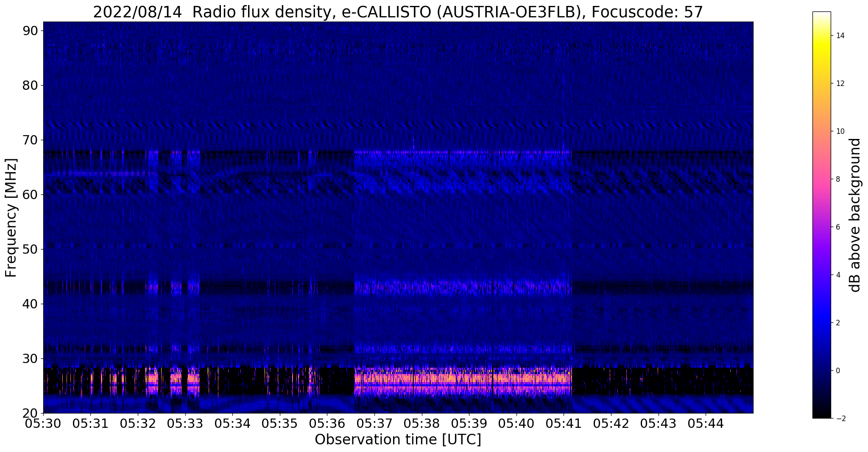The image size is (868, 452).
Task: Click the 05:37 time tick label
Action: pos(374,423)
